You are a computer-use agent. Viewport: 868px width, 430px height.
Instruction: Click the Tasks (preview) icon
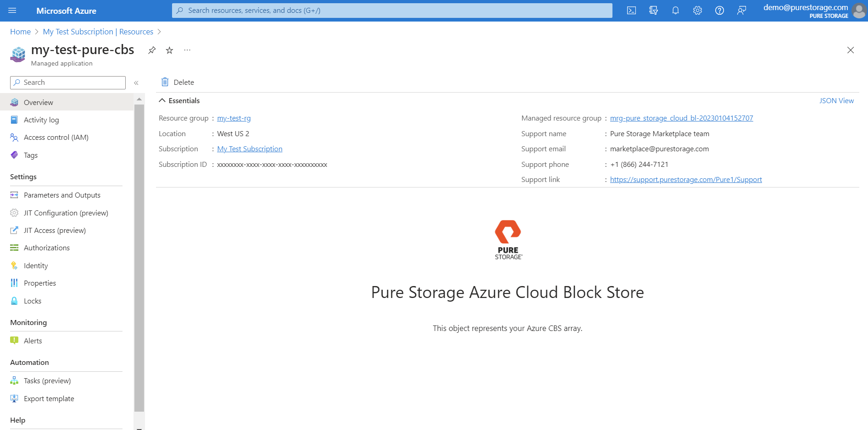tap(14, 381)
